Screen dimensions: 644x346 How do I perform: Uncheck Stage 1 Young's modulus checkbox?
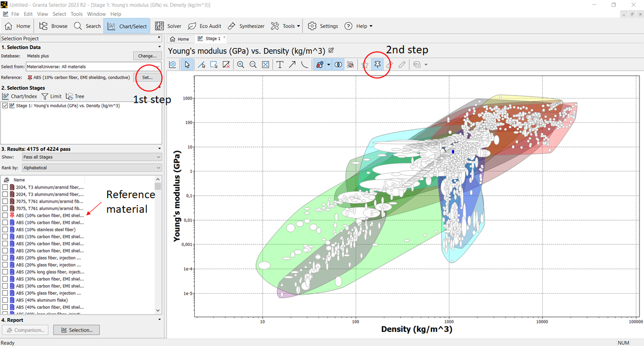click(5, 106)
